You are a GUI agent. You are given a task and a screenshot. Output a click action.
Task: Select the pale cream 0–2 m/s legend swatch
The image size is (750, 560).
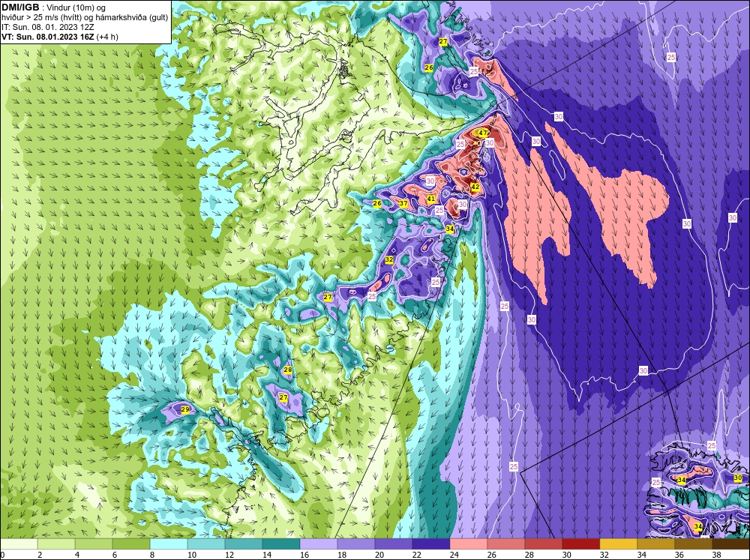point(19,544)
